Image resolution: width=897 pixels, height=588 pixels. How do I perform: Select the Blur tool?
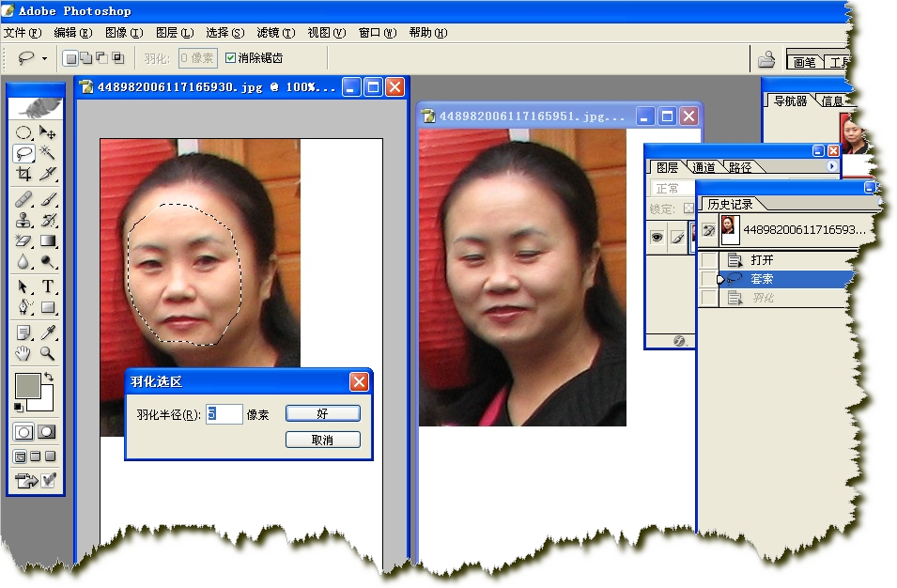(x=23, y=261)
